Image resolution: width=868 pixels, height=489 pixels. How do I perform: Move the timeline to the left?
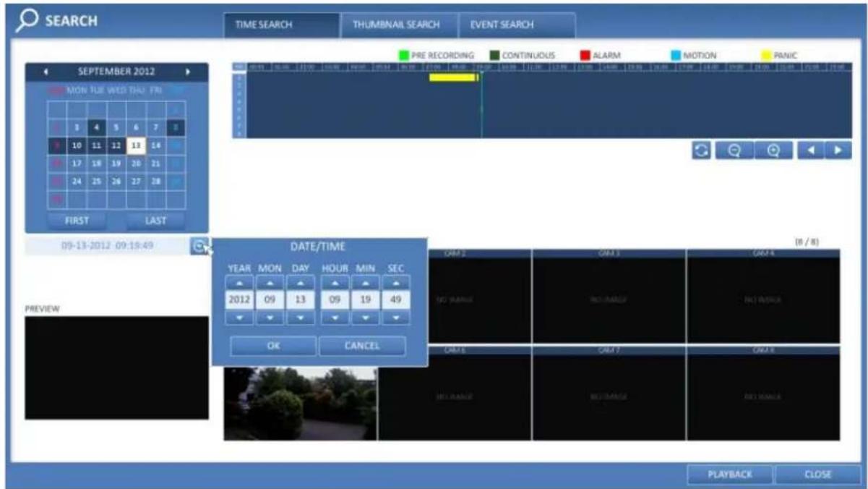tap(810, 151)
